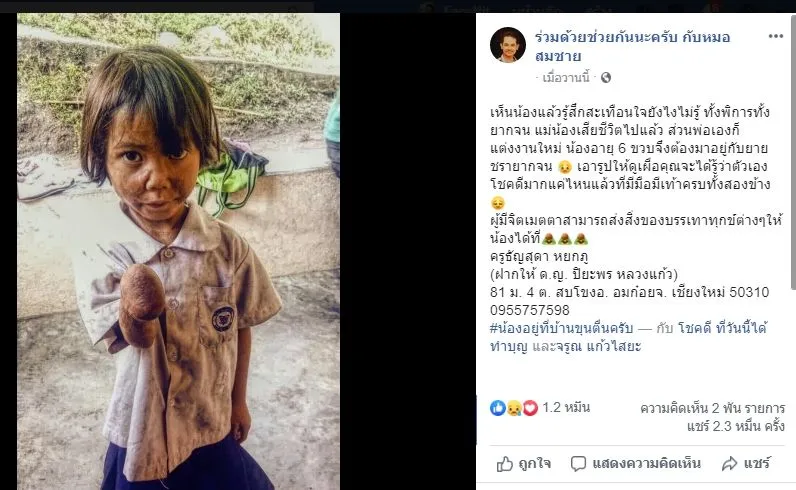Open the ร่วมด้วยช่วยกันนะครับ กับหมอสมชาย page link
The image size is (796, 490).
[x=633, y=46]
